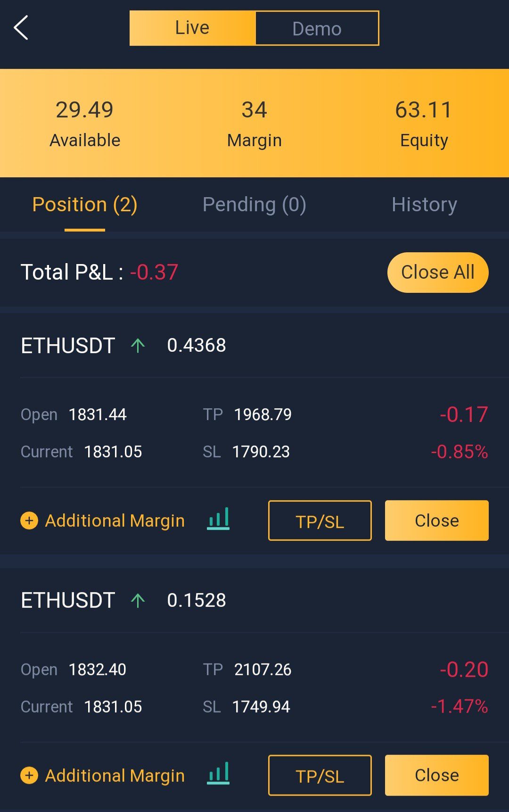Set TP/SL for the 0.4368 position
Screen dimensions: 509x812
(320, 521)
